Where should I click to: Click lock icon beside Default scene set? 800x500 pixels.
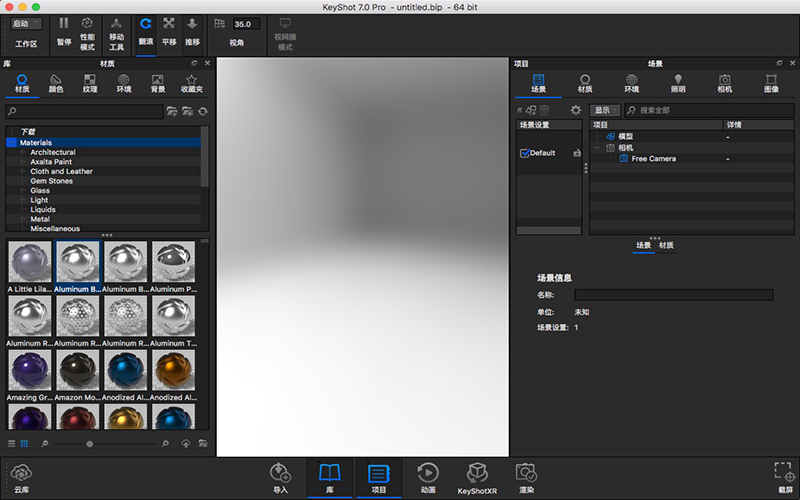(x=577, y=153)
